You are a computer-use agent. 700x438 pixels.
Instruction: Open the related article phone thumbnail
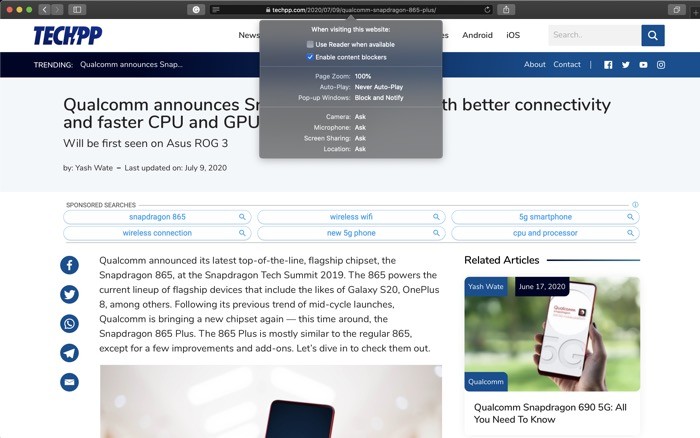(552, 334)
